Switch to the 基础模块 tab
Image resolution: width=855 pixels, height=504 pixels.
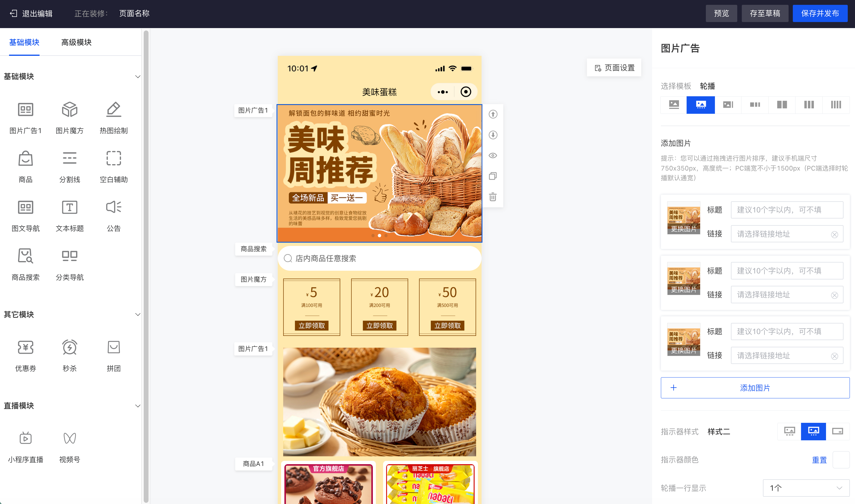point(24,42)
